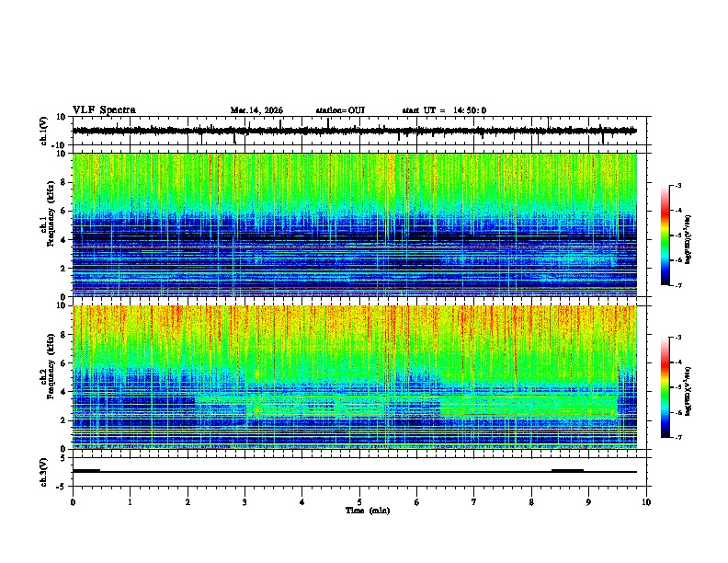Click time axis tick label "9"
Screen dimensions: 728x563
click(x=588, y=502)
